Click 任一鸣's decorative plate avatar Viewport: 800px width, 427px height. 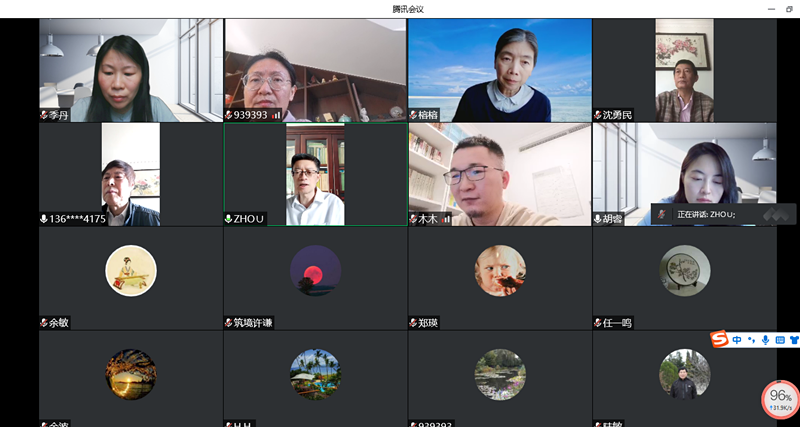click(x=685, y=271)
